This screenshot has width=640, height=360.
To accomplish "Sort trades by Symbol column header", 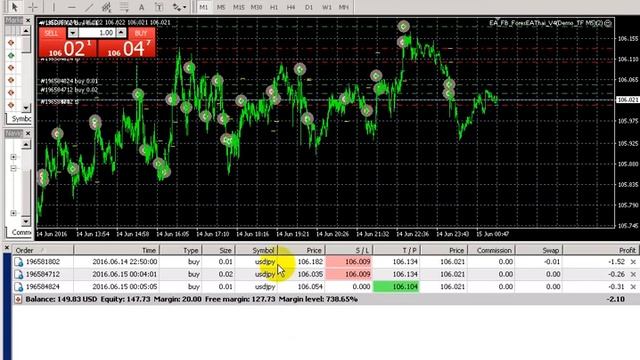I will pos(256,250).
